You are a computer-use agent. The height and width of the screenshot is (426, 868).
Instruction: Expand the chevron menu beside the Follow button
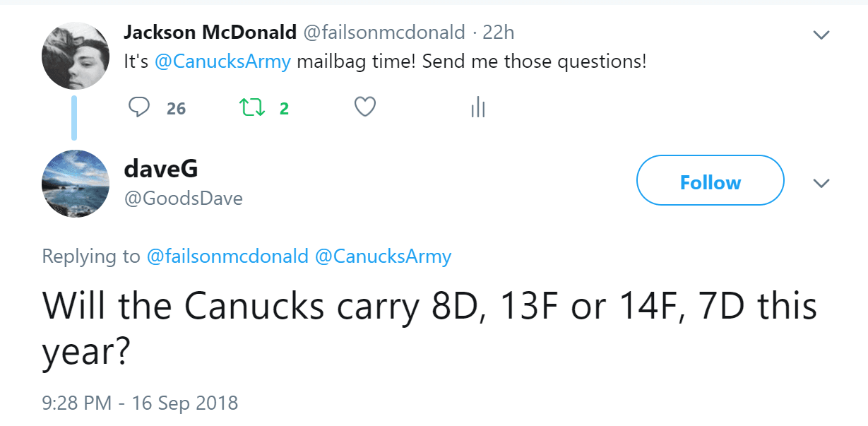click(x=821, y=184)
